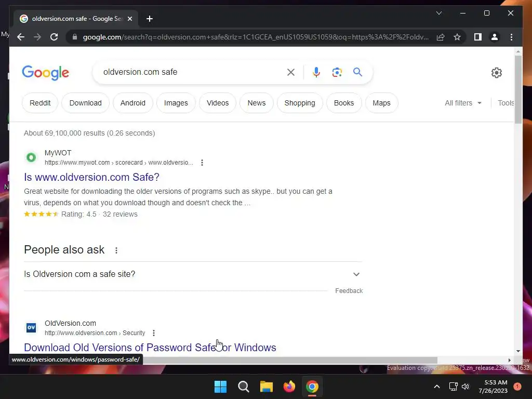This screenshot has height=399, width=532.
Task: Close the oldversion.com safe tab
Action: (129, 19)
